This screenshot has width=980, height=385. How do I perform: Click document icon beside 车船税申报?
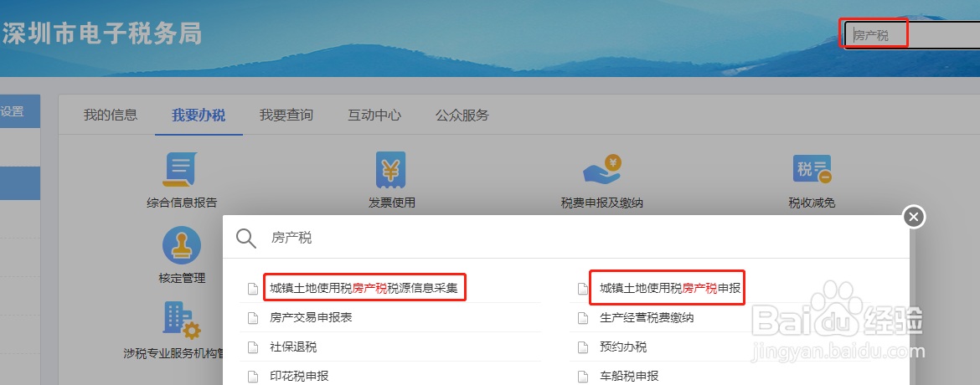(582, 377)
